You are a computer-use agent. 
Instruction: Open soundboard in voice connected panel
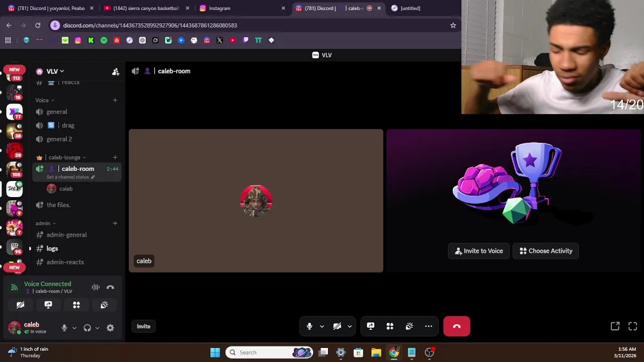click(x=104, y=305)
